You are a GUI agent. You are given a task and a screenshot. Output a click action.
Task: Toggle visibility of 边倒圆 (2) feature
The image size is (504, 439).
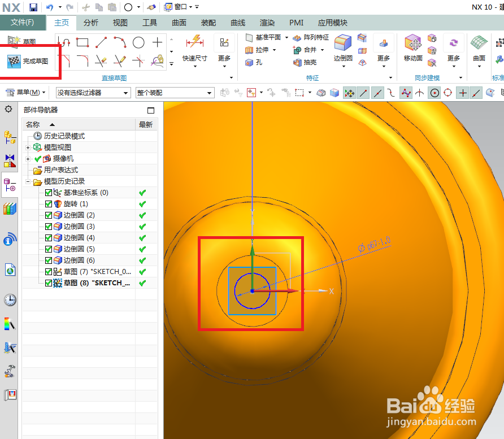coord(48,215)
